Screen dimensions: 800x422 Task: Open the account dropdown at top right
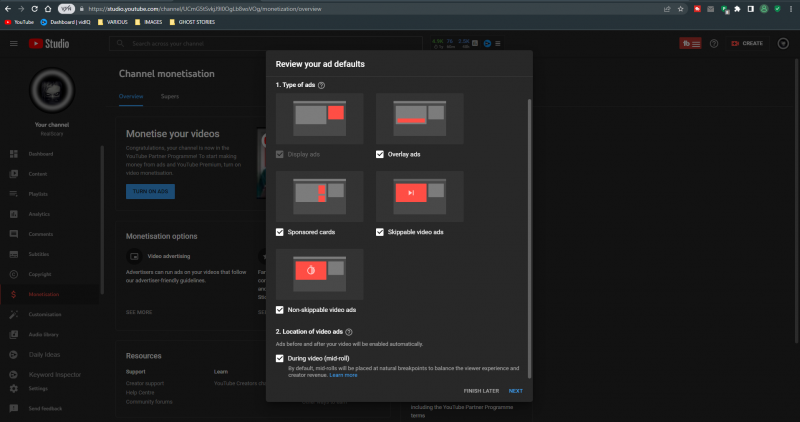[x=782, y=44]
